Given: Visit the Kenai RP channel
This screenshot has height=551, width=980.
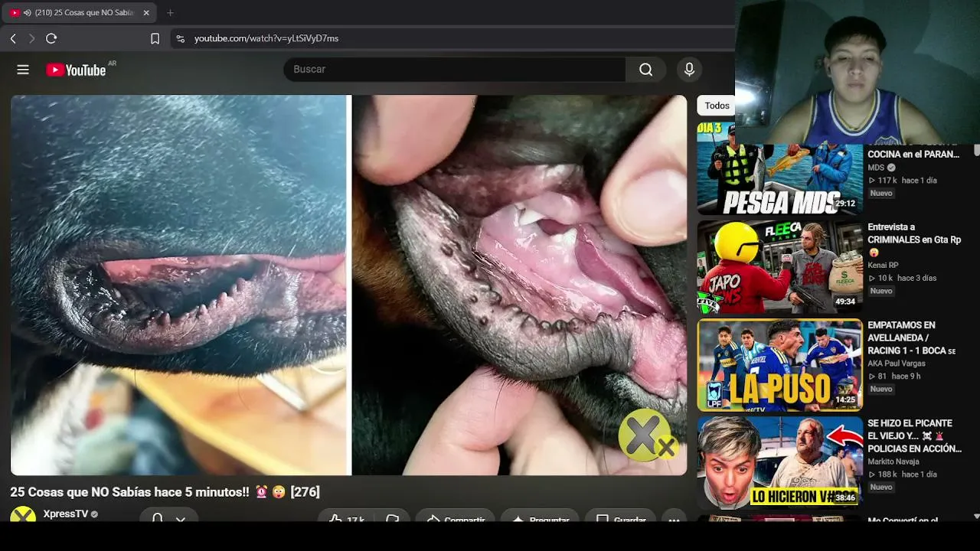Looking at the screenshot, I should (883, 266).
